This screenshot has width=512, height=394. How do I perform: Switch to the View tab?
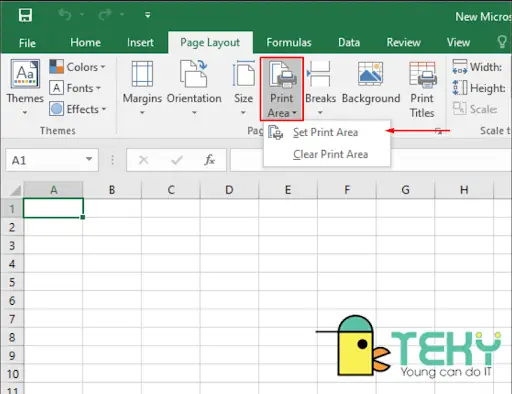tap(458, 42)
